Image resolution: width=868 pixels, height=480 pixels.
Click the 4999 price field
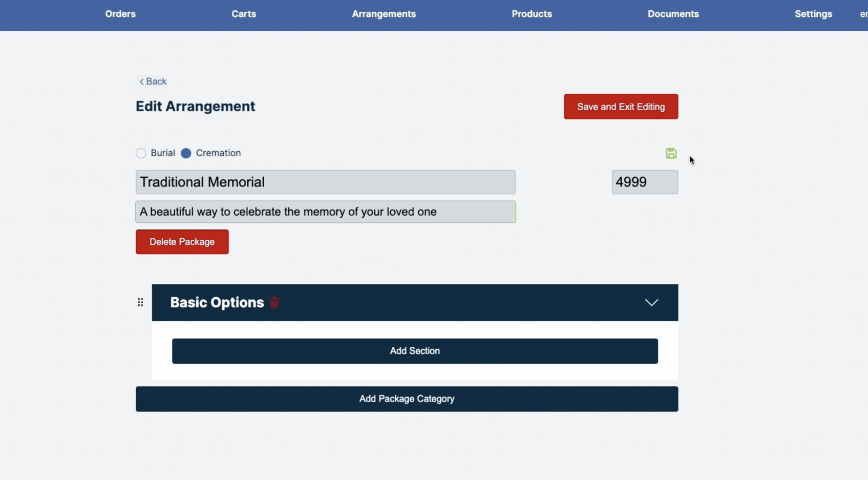[x=644, y=182]
